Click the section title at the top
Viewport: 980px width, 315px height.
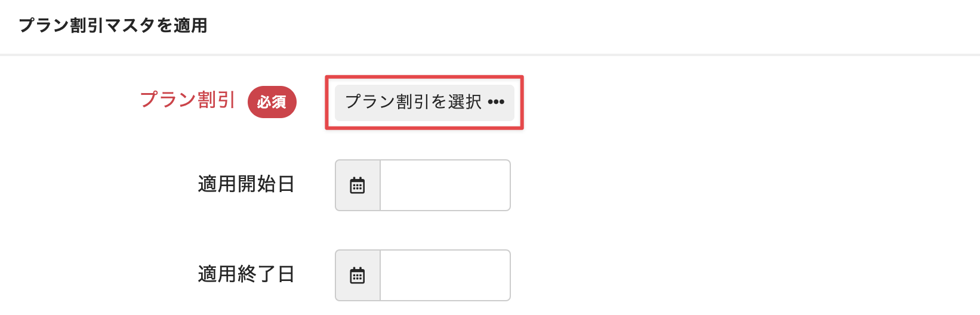point(113,26)
